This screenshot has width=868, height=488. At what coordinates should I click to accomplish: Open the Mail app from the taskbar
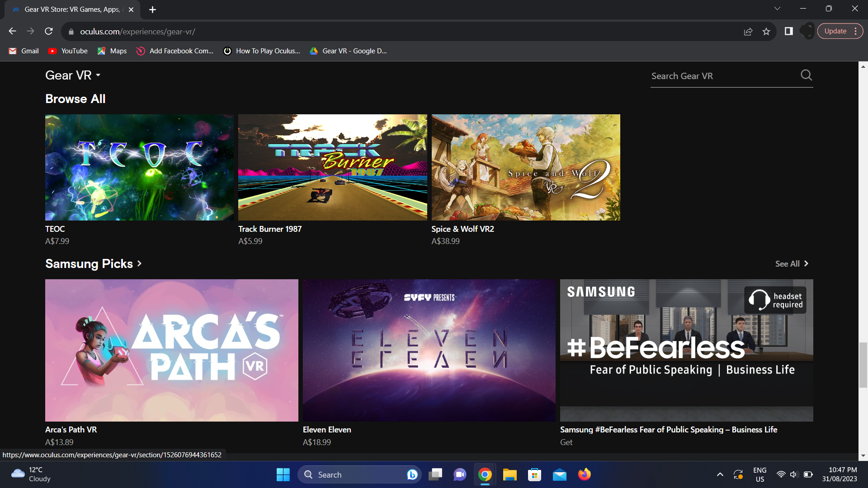559,474
